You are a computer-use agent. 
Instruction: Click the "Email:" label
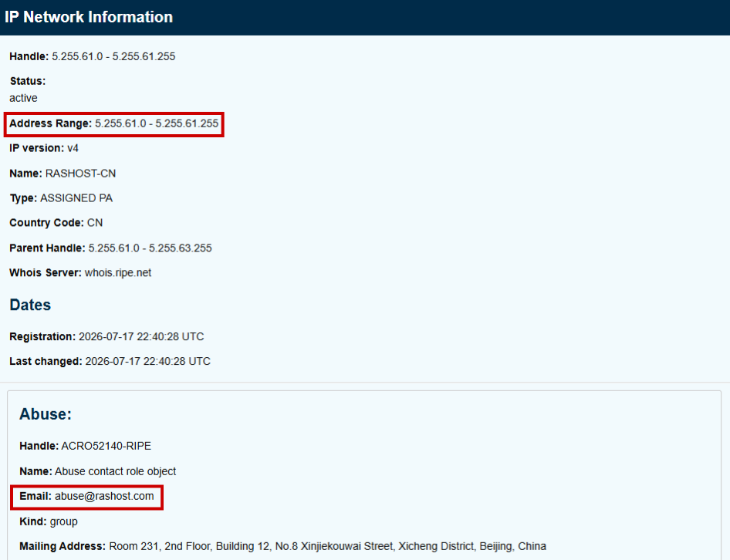(35, 497)
